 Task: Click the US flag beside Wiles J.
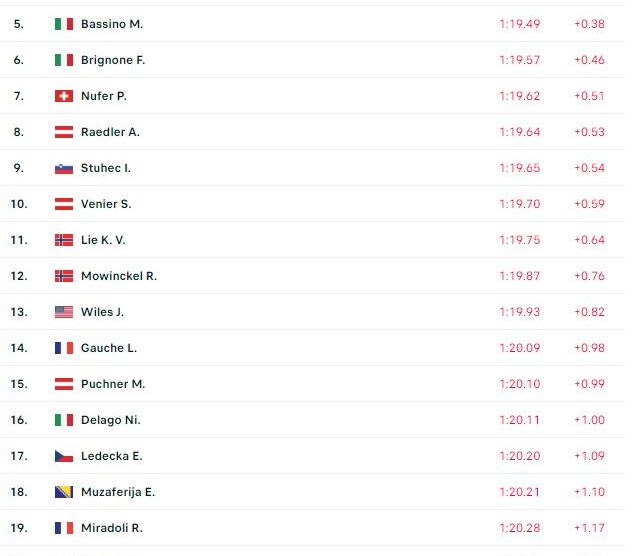(x=64, y=312)
